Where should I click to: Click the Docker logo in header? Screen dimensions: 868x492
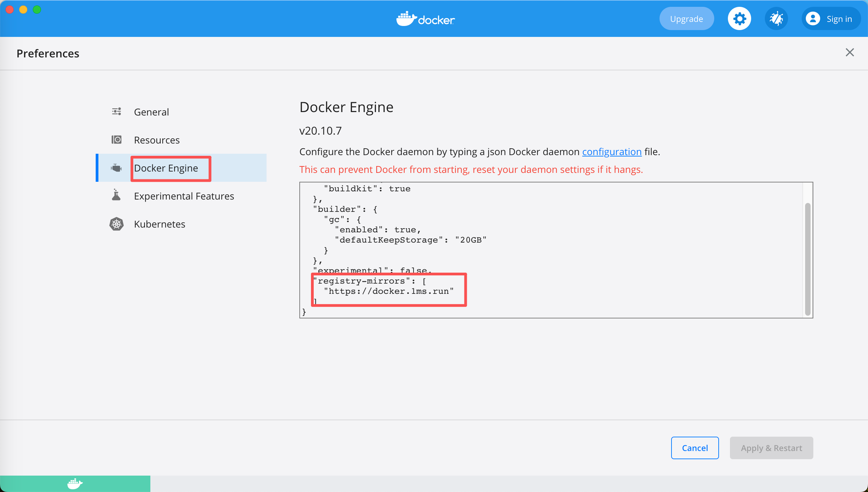click(425, 19)
